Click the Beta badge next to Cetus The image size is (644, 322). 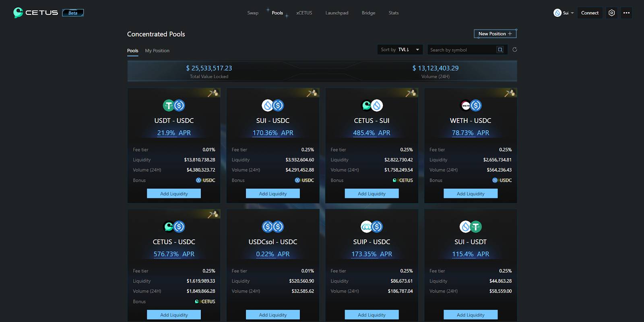point(73,13)
